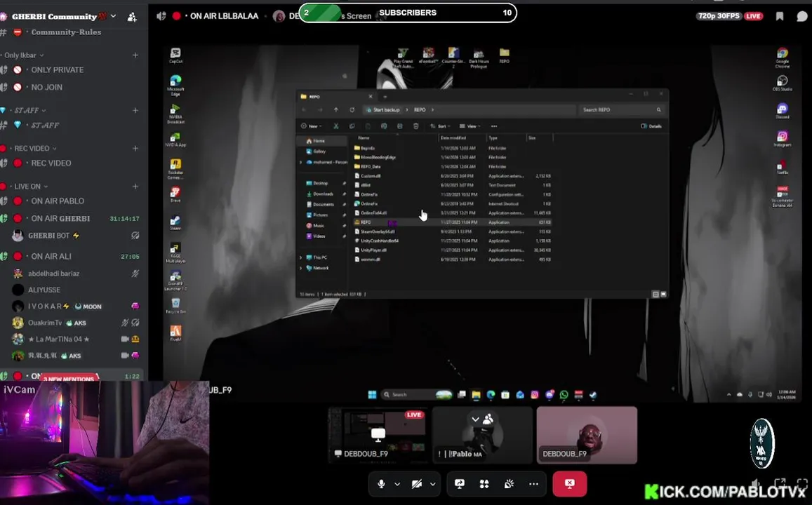Open Brave browser desktop icon
The height and width of the screenshot is (505, 812).
175,194
